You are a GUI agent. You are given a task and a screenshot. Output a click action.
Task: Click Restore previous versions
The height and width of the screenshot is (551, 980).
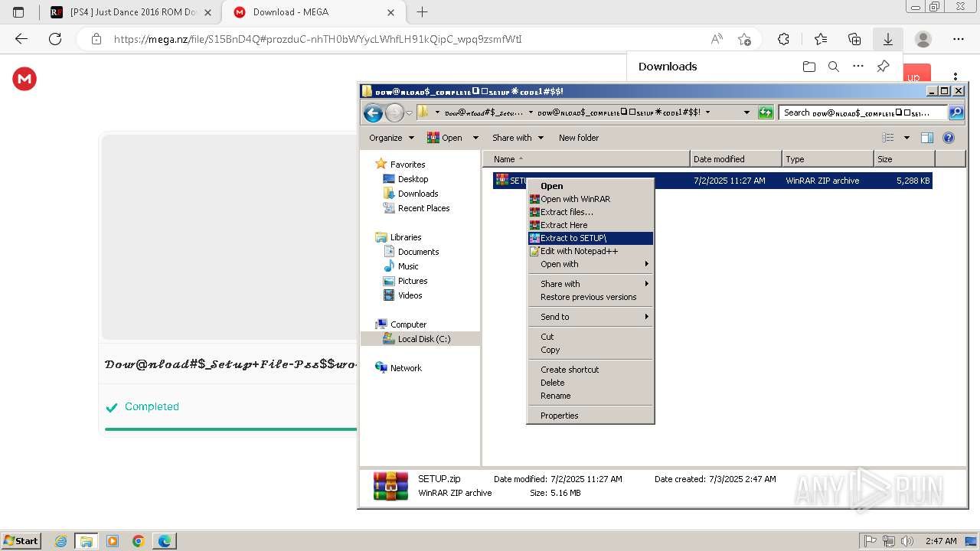pyautogui.click(x=590, y=297)
